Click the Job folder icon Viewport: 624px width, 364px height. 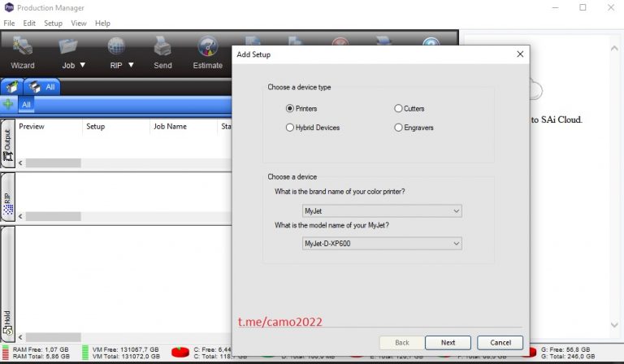coord(69,47)
